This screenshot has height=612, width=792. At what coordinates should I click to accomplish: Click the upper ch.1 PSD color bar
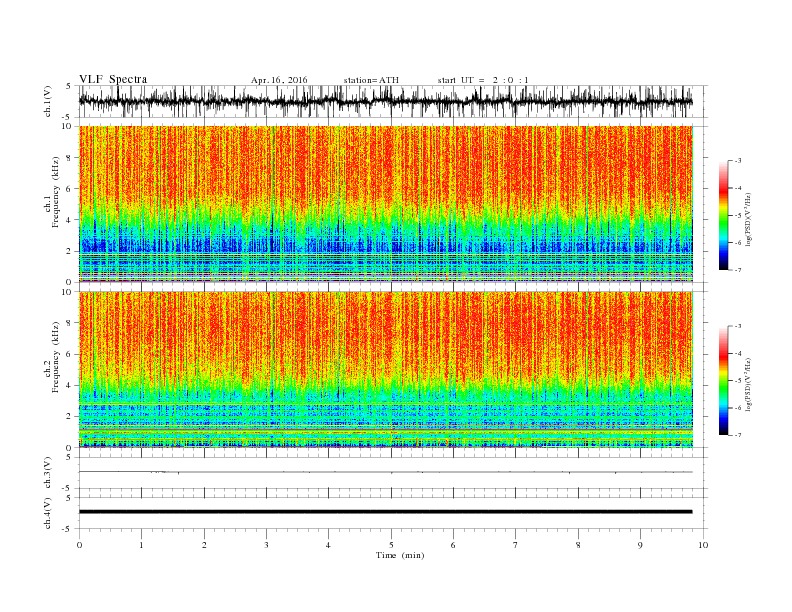tap(723, 215)
